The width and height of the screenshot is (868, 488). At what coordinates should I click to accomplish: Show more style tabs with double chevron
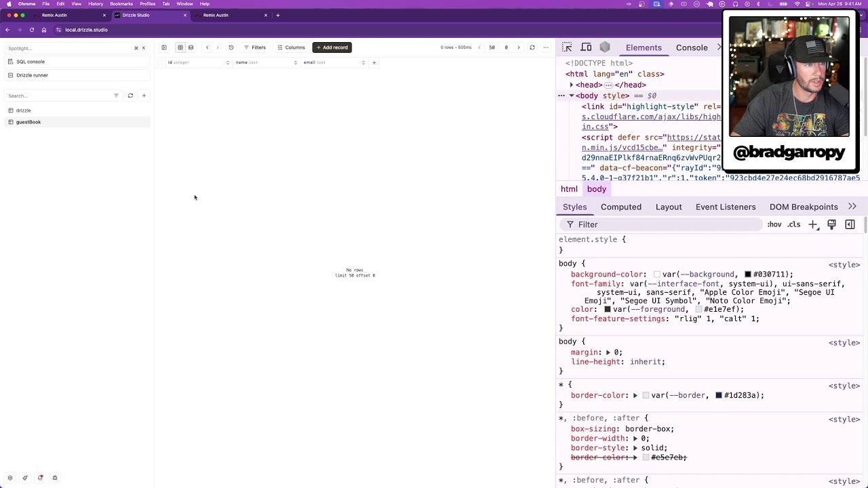[x=852, y=207]
